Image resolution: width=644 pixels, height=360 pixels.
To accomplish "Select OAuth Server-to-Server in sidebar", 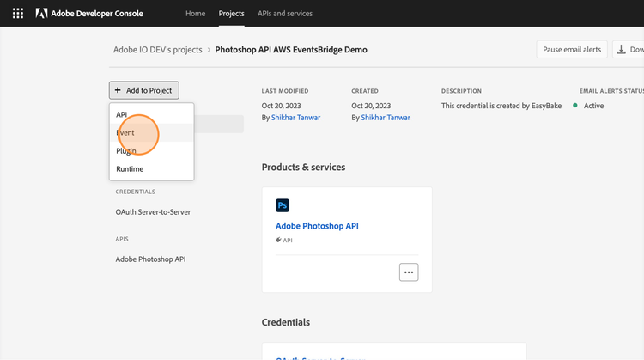I will click(x=153, y=212).
